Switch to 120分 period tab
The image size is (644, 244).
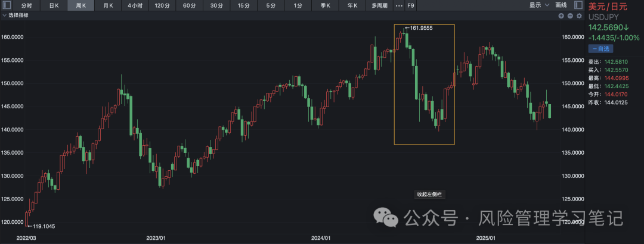click(162, 6)
